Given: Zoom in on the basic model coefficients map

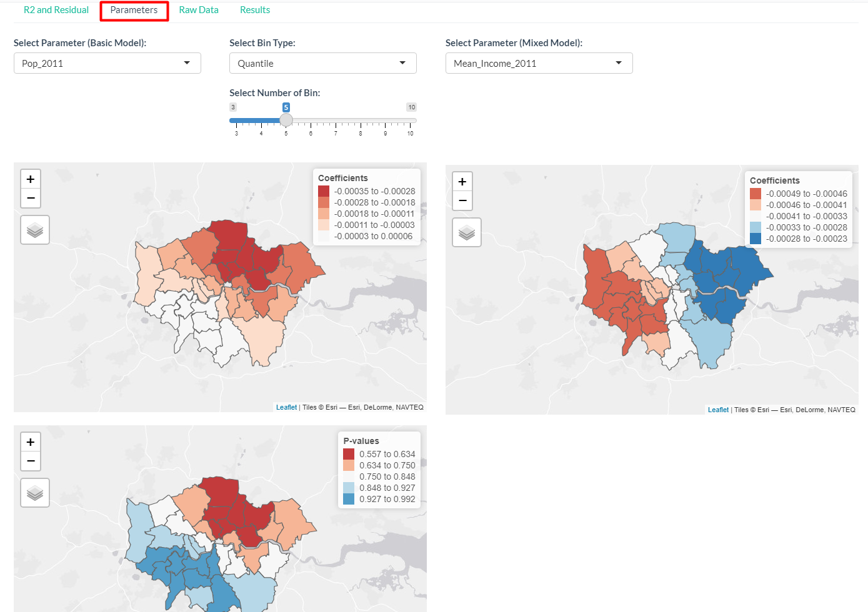Looking at the screenshot, I should point(31,179).
